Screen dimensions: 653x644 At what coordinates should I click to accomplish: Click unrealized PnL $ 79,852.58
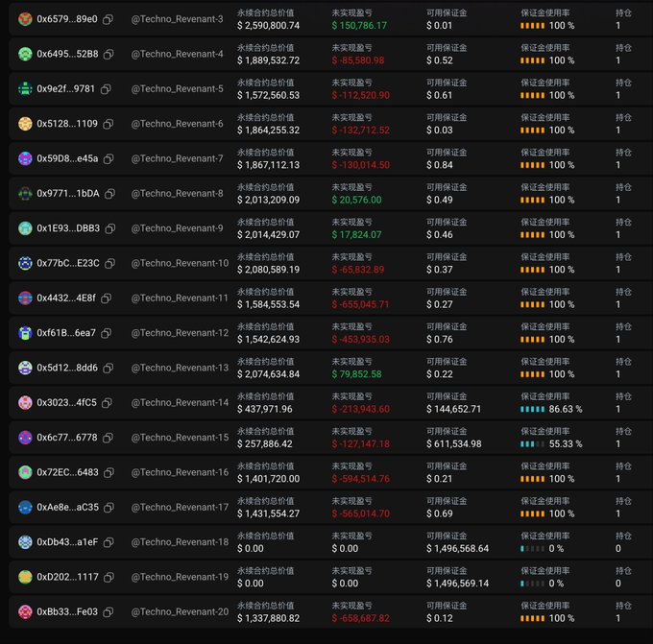click(x=356, y=374)
